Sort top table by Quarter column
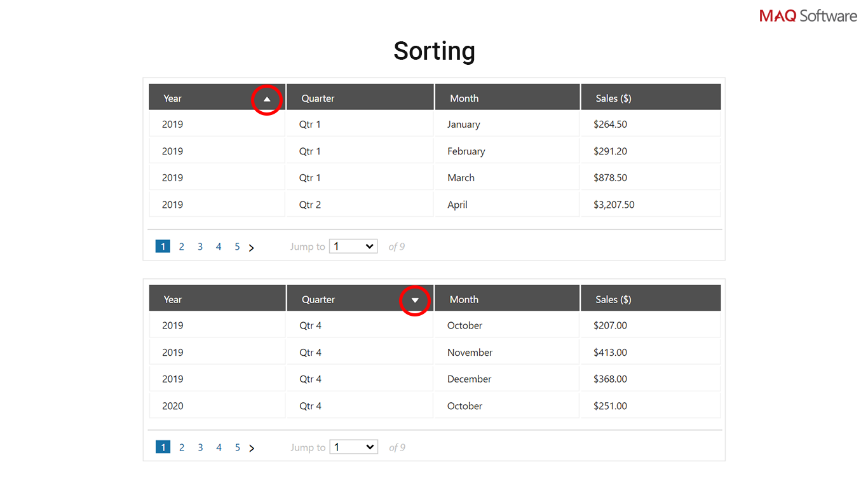The height and width of the screenshot is (488, 868). (x=318, y=98)
